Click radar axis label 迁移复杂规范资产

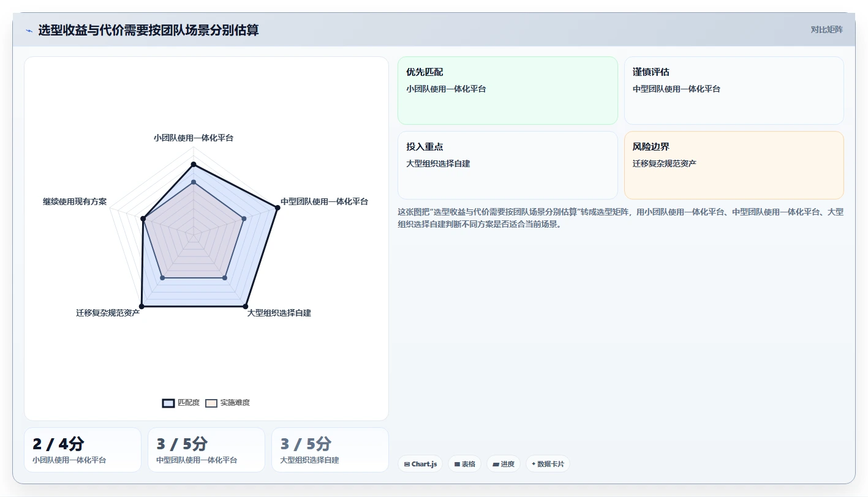click(108, 313)
